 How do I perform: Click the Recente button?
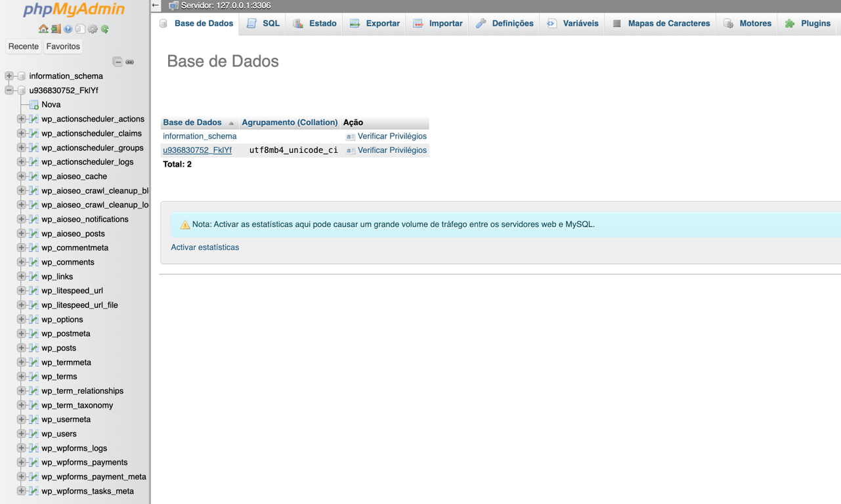click(x=24, y=47)
